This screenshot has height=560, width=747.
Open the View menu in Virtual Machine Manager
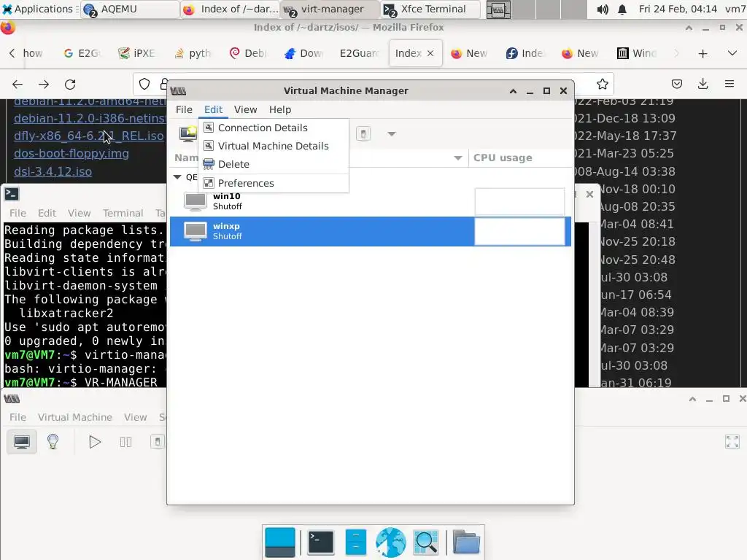tap(245, 109)
